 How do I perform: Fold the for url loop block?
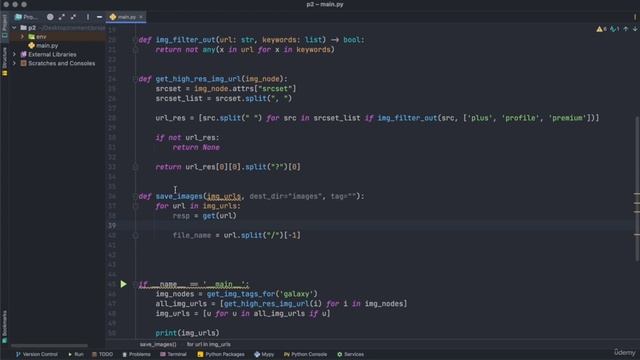tap(135, 206)
